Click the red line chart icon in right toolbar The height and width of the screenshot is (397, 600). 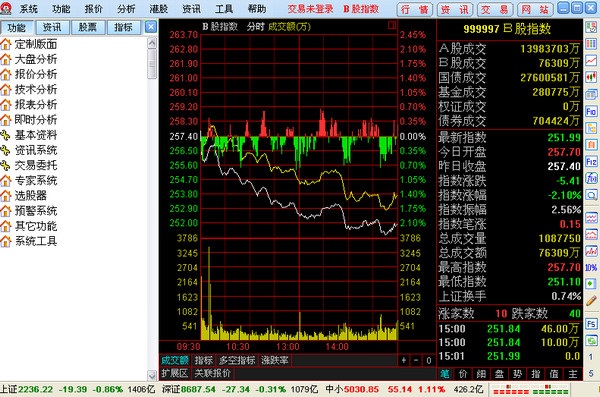[591, 60]
